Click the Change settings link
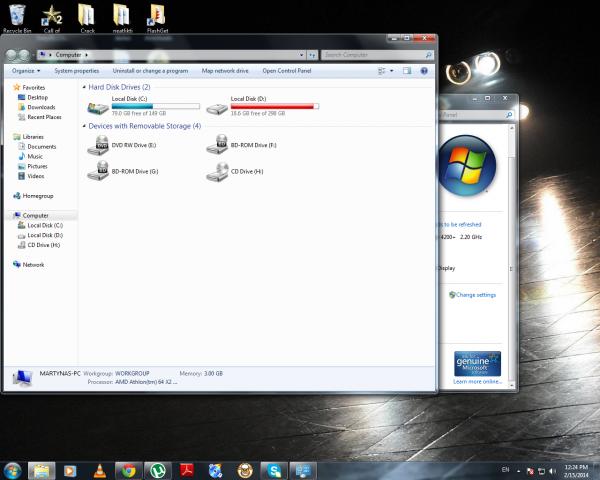This screenshot has width=600, height=480. coord(475,295)
